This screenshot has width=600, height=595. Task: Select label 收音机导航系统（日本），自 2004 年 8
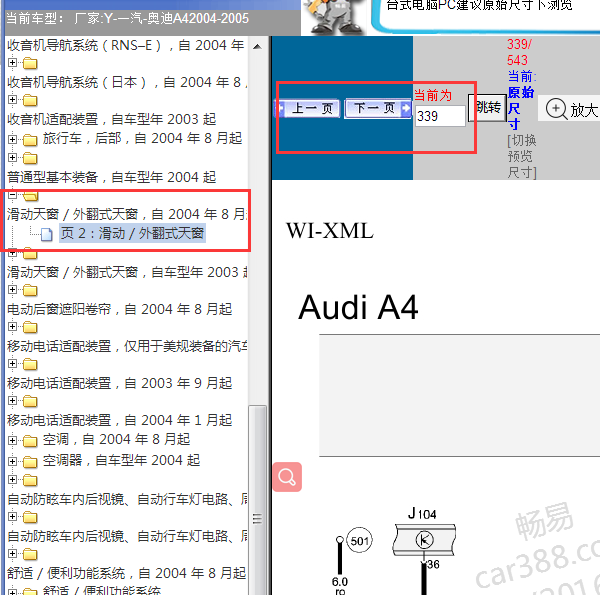click(127, 82)
